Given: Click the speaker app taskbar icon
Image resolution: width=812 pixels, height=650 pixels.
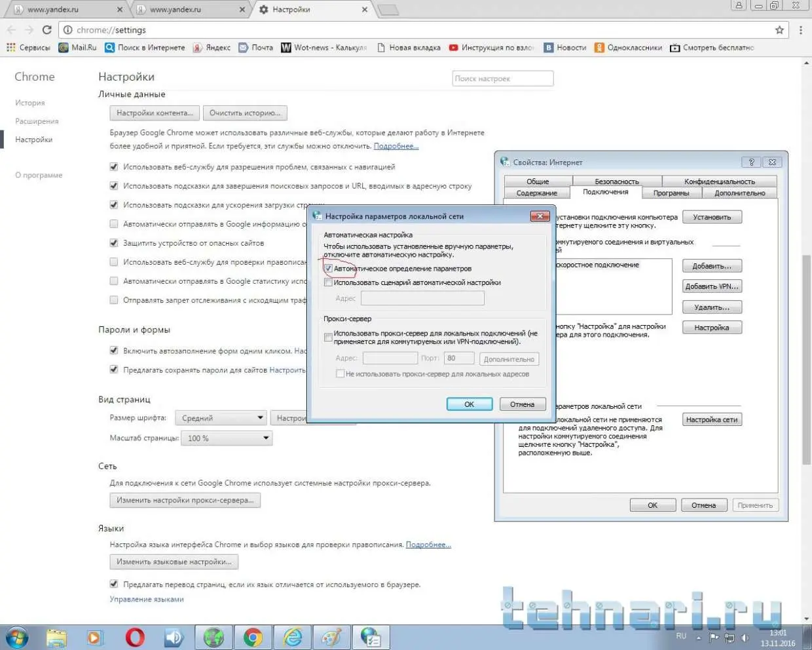Looking at the screenshot, I should (x=174, y=637).
